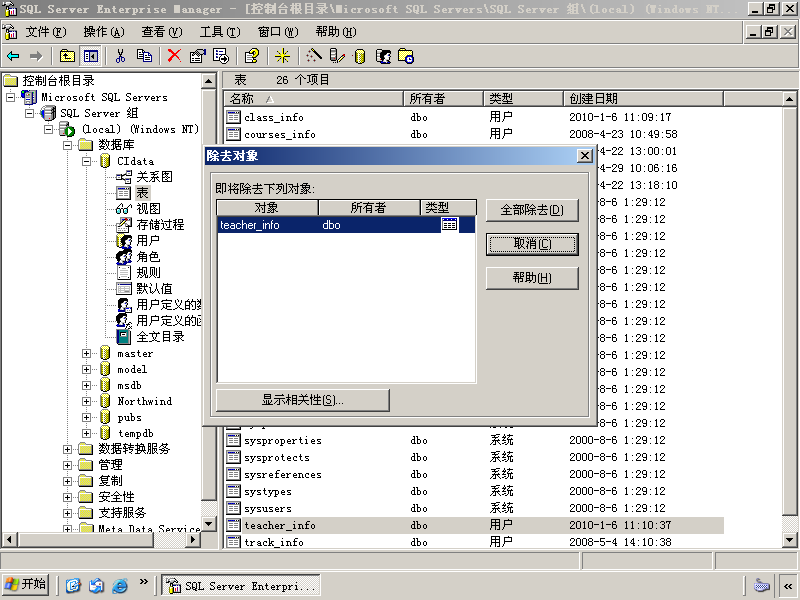The height and width of the screenshot is (600, 800).
Task: Select the 默认值 defaults node
Action: pyautogui.click(x=154, y=288)
